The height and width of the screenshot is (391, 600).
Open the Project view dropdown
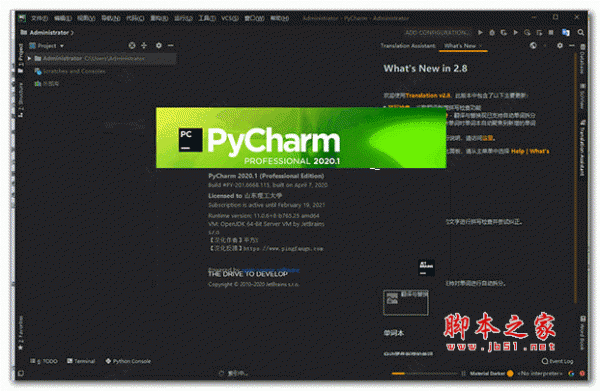(x=47, y=46)
